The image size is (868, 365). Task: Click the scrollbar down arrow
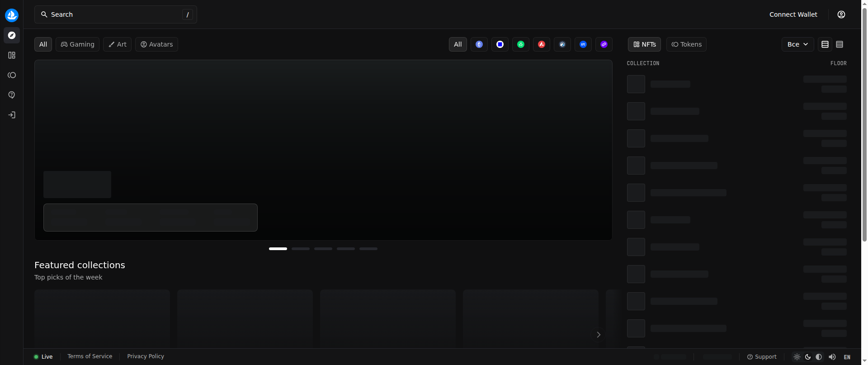point(864,362)
